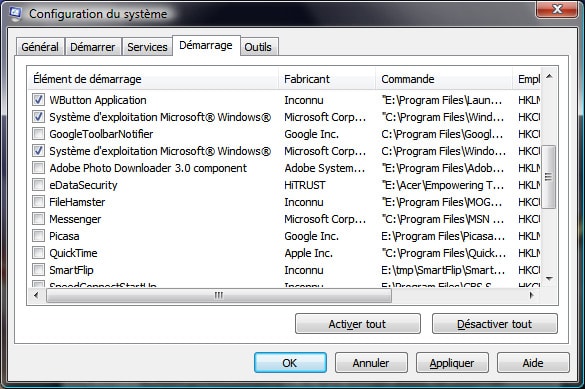The width and height of the screenshot is (585, 389).
Task: Select the "Picasa" row text
Action: point(64,236)
